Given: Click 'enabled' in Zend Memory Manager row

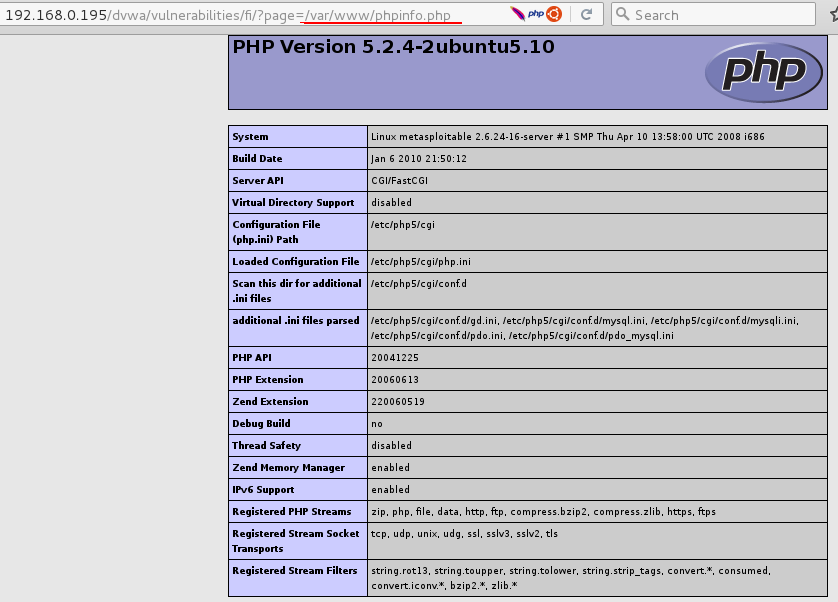Looking at the screenshot, I should tap(390, 467).
